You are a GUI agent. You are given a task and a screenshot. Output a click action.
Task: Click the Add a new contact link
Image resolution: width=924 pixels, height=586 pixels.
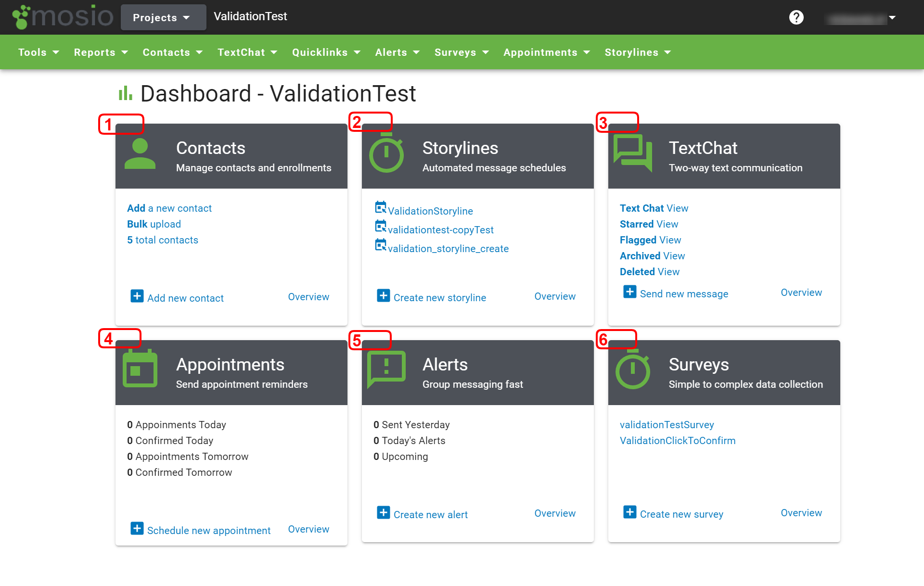169,208
